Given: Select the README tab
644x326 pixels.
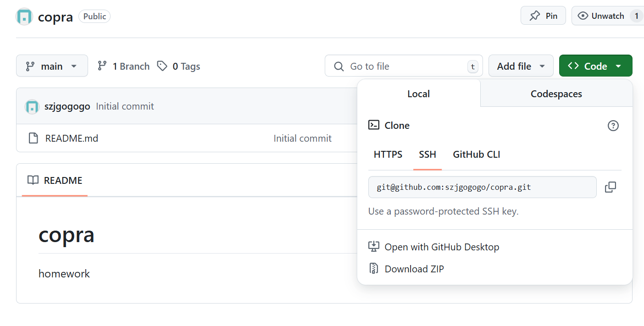Looking at the screenshot, I should pyautogui.click(x=55, y=180).
